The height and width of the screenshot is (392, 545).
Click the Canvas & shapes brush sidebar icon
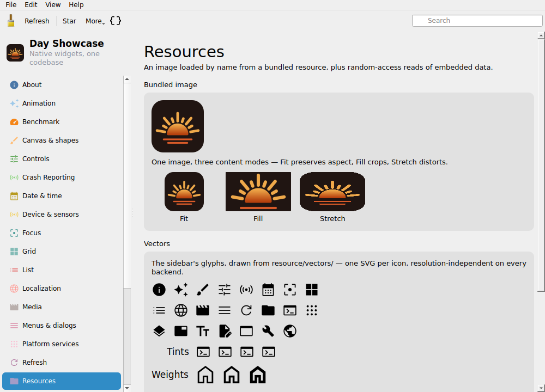point(14,140)
